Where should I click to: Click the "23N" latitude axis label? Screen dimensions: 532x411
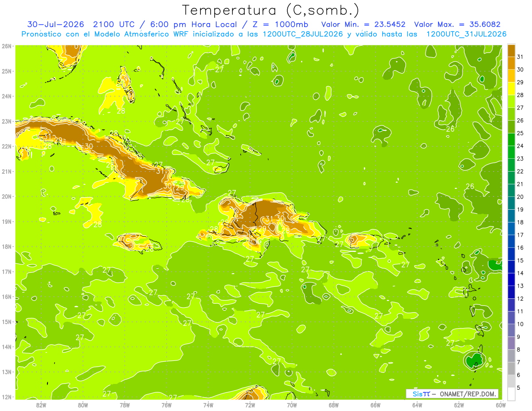6,121
